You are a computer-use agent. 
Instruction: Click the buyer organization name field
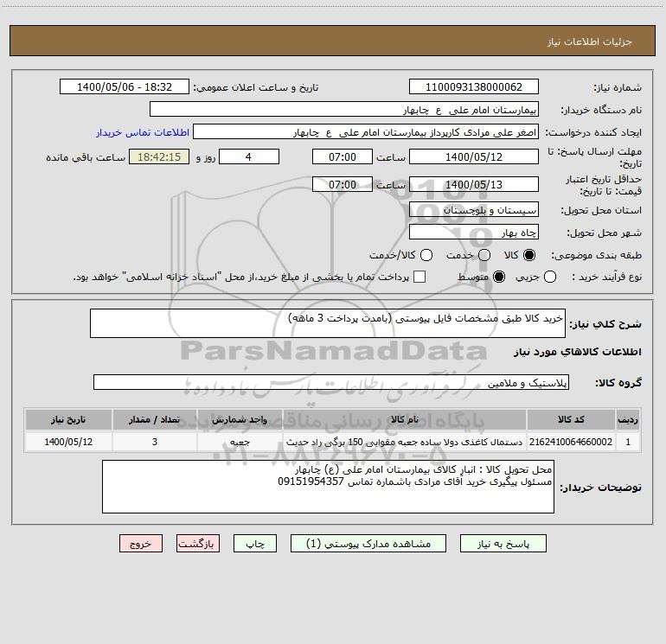(x=344, y=109)
